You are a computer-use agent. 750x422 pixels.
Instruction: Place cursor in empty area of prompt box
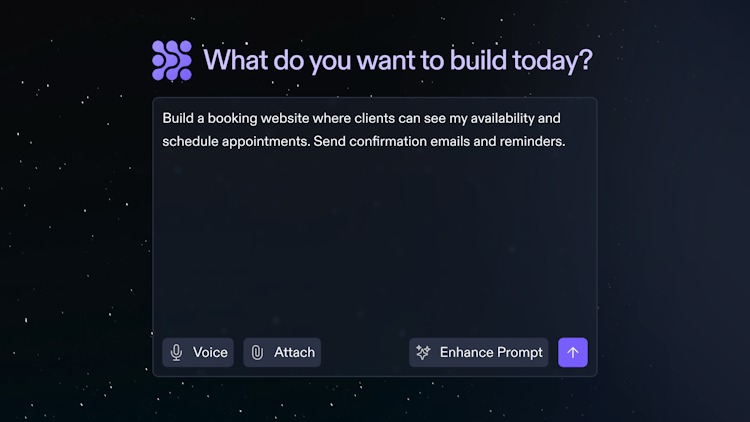click(375, 239)
